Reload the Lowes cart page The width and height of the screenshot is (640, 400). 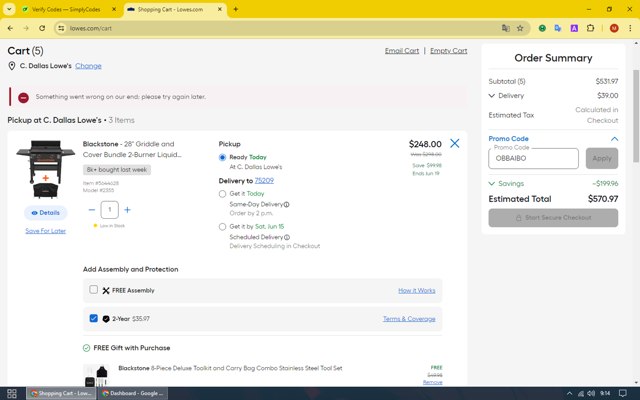click(x=42, y=28)
